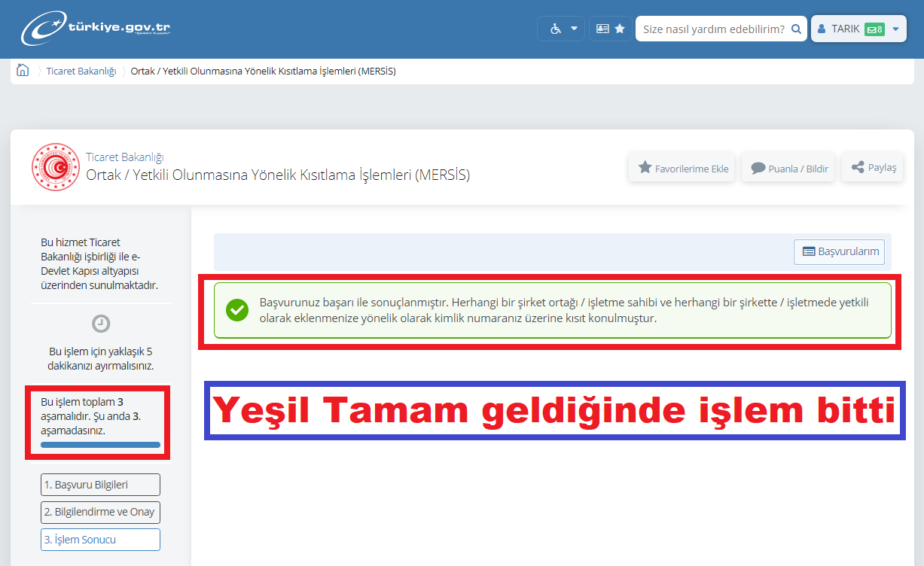This screenshot has width=924, height=566.
Task: Open the ID card favorites shortcut icon
Action: pyautogui.click(x=611, y=29)
